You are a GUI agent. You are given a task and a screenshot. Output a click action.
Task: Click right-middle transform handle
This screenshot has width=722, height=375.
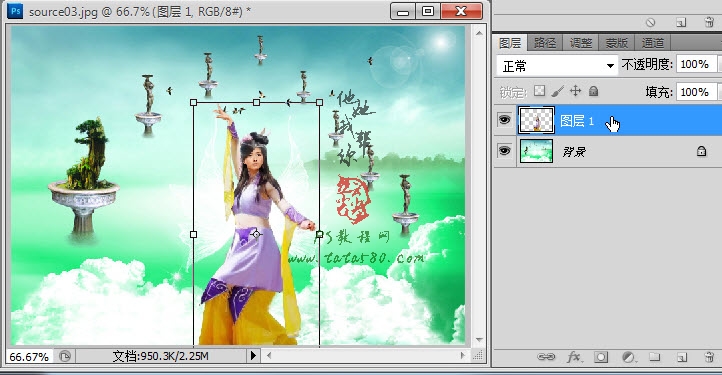(319, 234)
